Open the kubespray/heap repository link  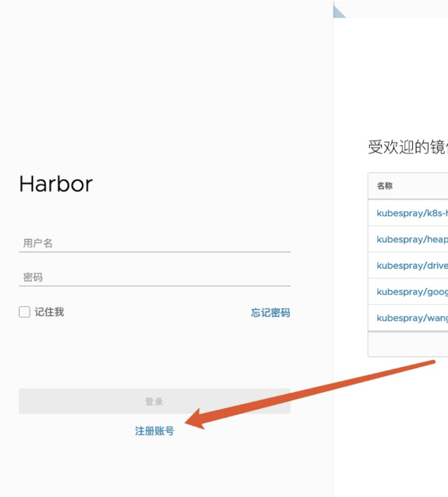click(x=412, y=240)
